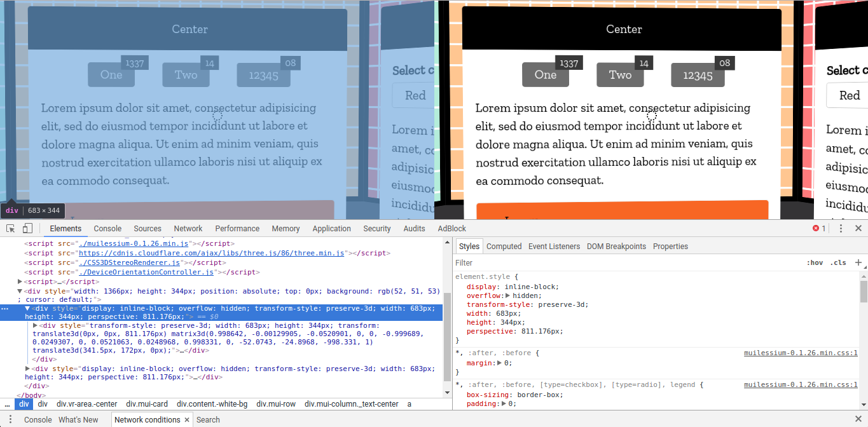Expand the translate3d transform div node
The height and width of the screenshot is (427, 868).
point(36,325)
